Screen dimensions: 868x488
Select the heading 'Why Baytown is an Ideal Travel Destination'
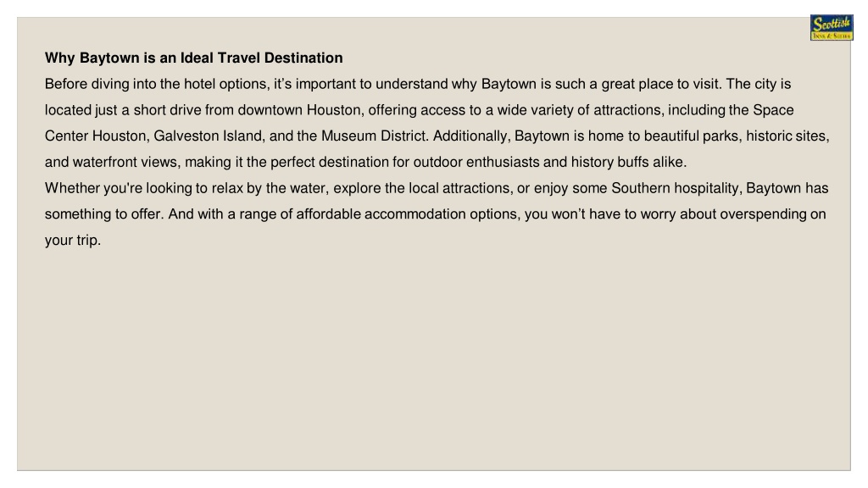[x=194, y=58]
